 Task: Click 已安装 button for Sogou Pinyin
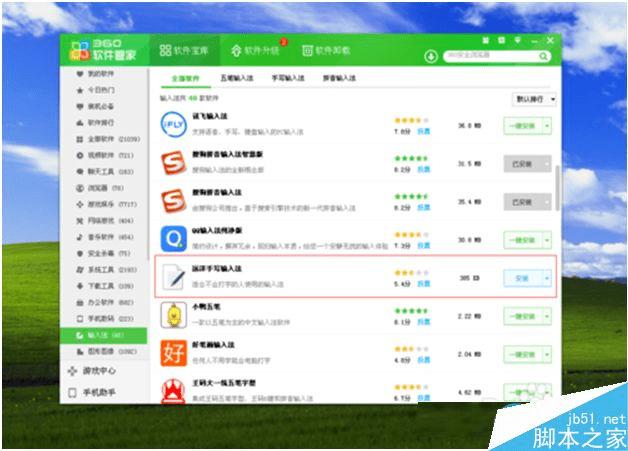point(523,202)
